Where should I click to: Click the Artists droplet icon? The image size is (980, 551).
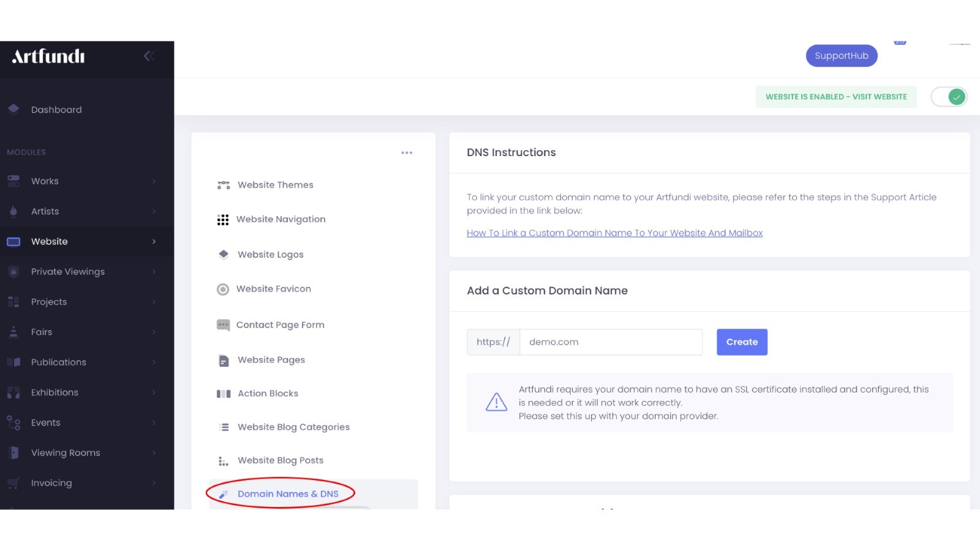click(x=13, y=211)
